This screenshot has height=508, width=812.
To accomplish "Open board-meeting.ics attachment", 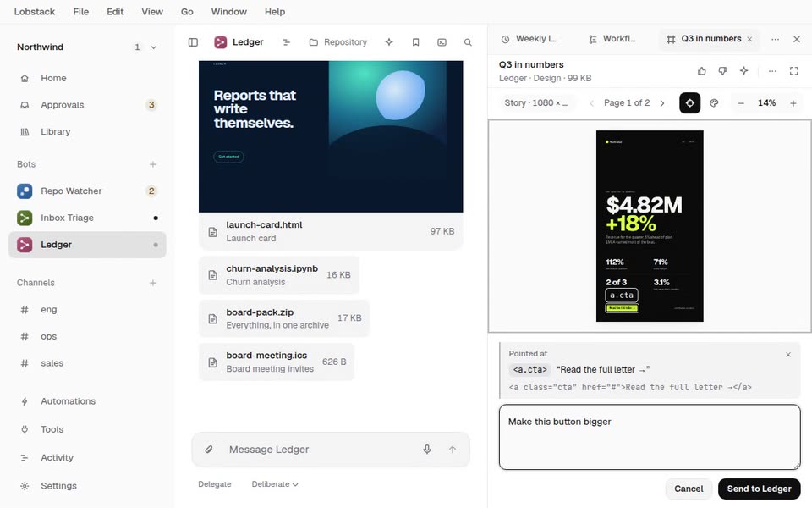I will 277,362.
